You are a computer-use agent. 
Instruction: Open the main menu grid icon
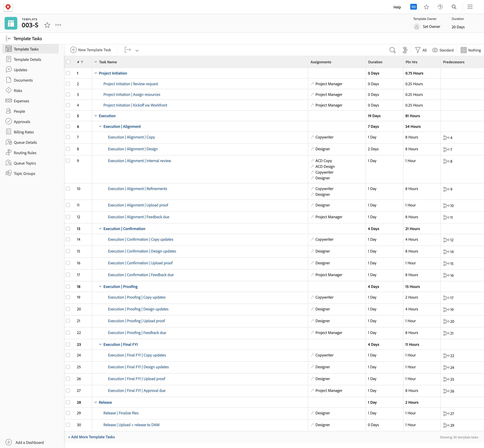470,7
